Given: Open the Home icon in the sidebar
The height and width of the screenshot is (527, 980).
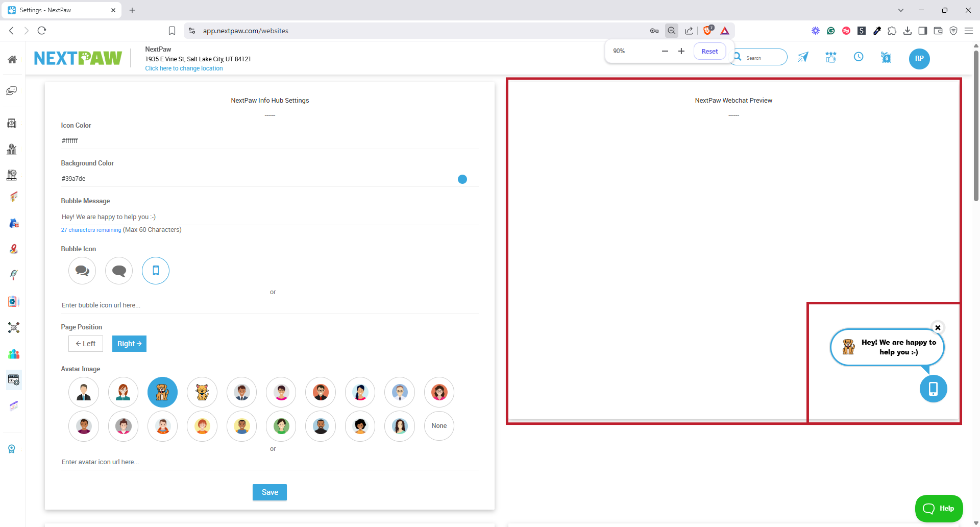Looking at the screenshot, I should pos(12,59).
